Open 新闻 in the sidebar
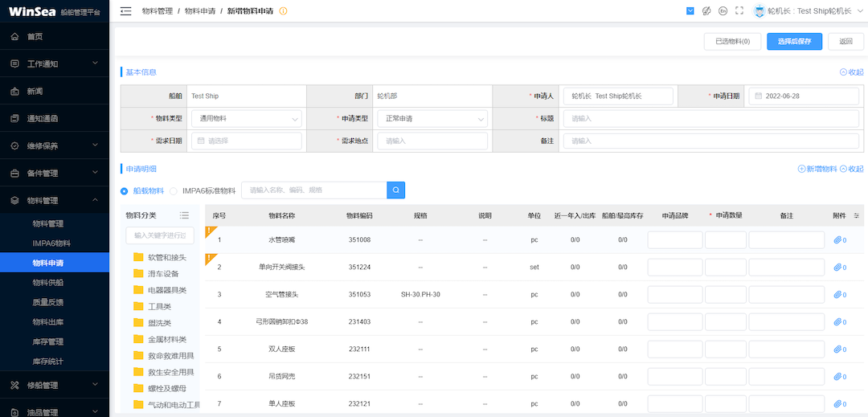 click(55, 92)
